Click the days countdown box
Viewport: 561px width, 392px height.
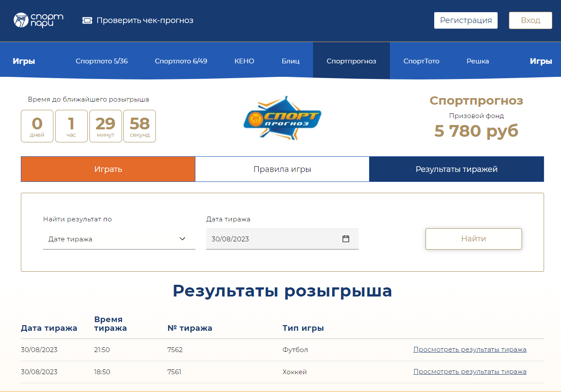[37, 126]
